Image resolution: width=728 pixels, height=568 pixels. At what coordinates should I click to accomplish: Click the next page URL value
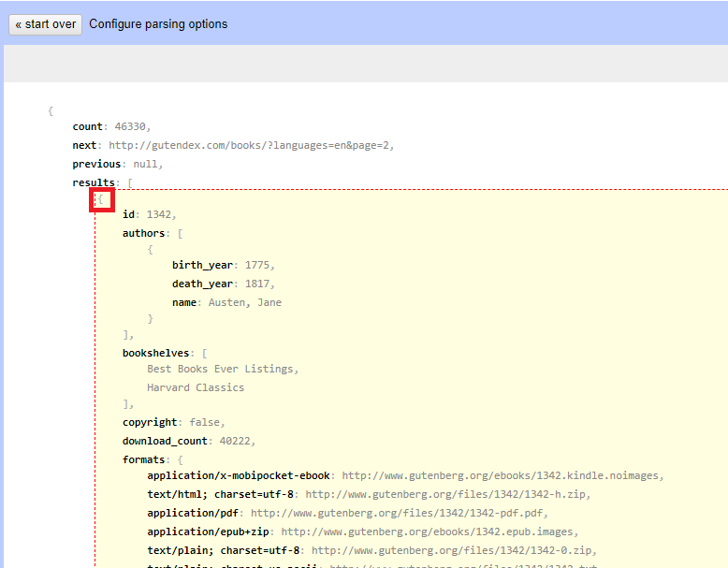point(251,145)
